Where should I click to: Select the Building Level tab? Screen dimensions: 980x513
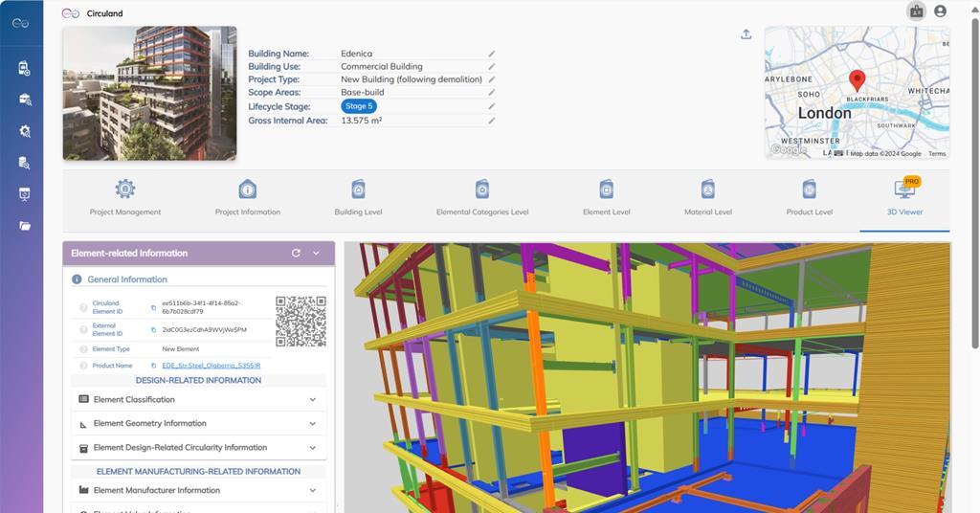pos(358,197)
